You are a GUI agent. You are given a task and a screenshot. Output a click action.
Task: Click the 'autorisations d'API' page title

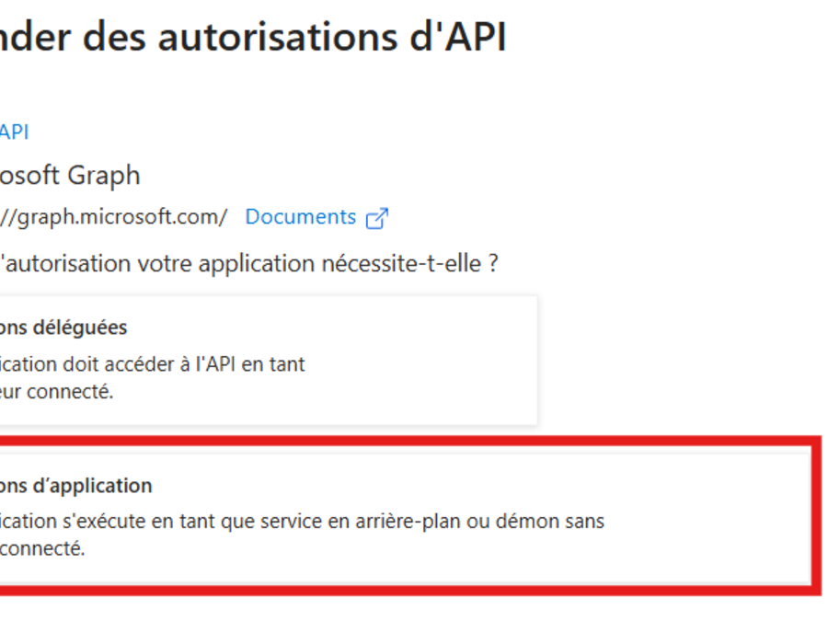(x=332, y=38)
